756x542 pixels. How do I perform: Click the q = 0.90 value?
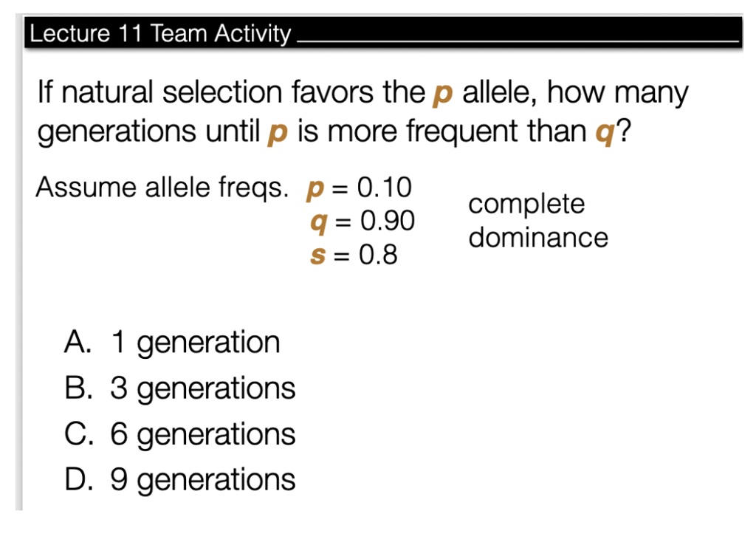point(362,222)
